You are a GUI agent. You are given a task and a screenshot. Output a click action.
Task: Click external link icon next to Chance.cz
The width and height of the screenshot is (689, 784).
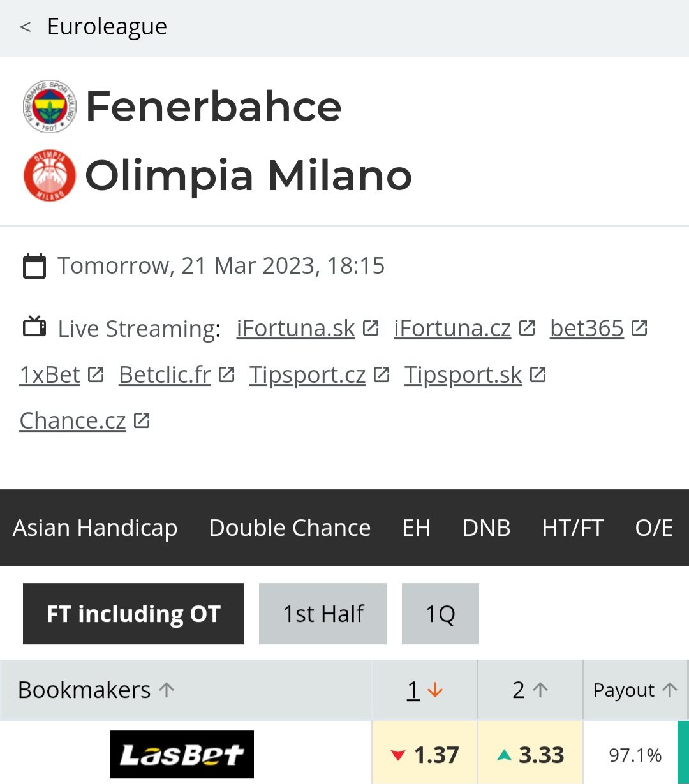click(x=142, y=420)
